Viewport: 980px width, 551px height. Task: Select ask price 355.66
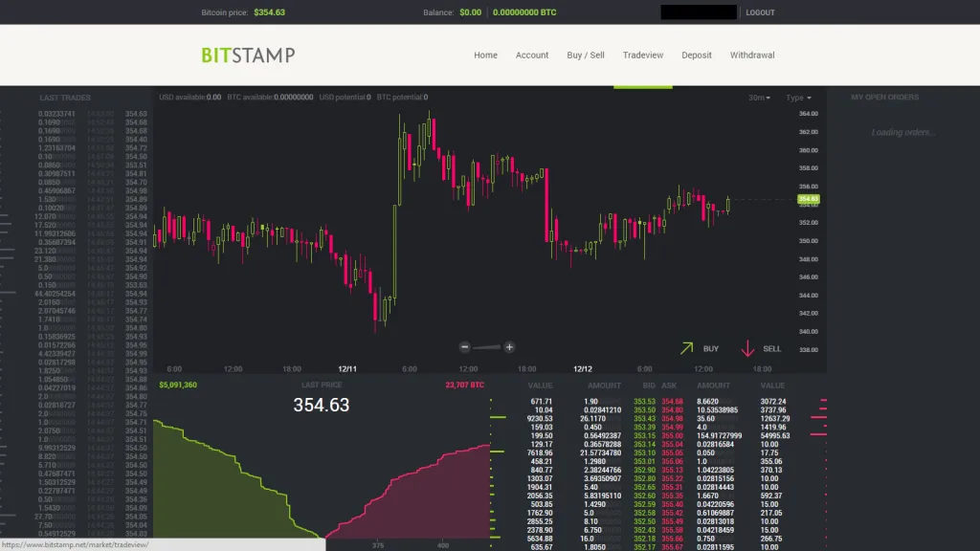coord(673,539)
